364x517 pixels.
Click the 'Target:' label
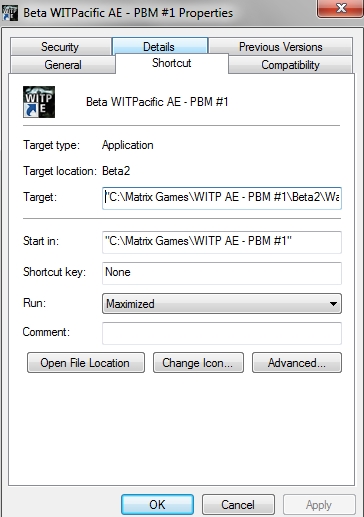(40, 197)
